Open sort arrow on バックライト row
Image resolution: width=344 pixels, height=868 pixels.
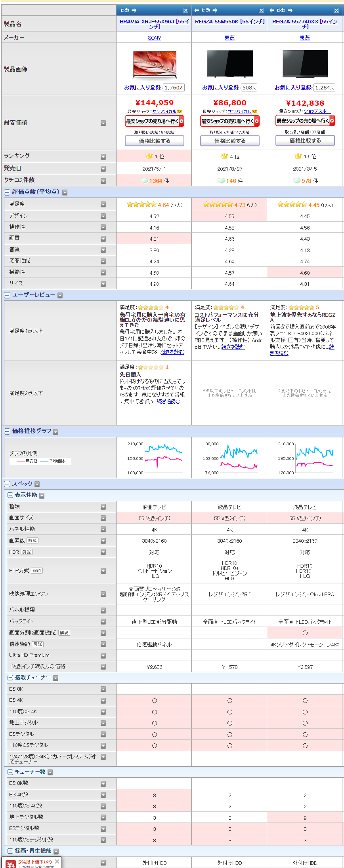[x=103, y=622]
